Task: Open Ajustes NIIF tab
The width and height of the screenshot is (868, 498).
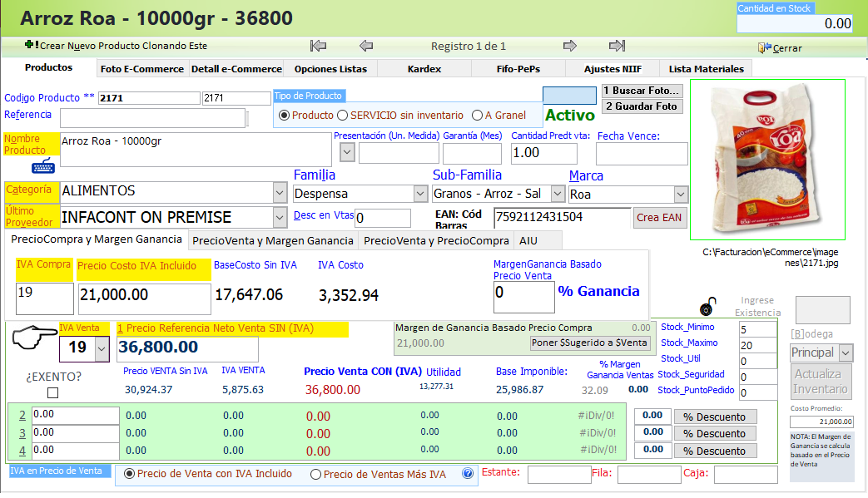Action: click(613, 69)
